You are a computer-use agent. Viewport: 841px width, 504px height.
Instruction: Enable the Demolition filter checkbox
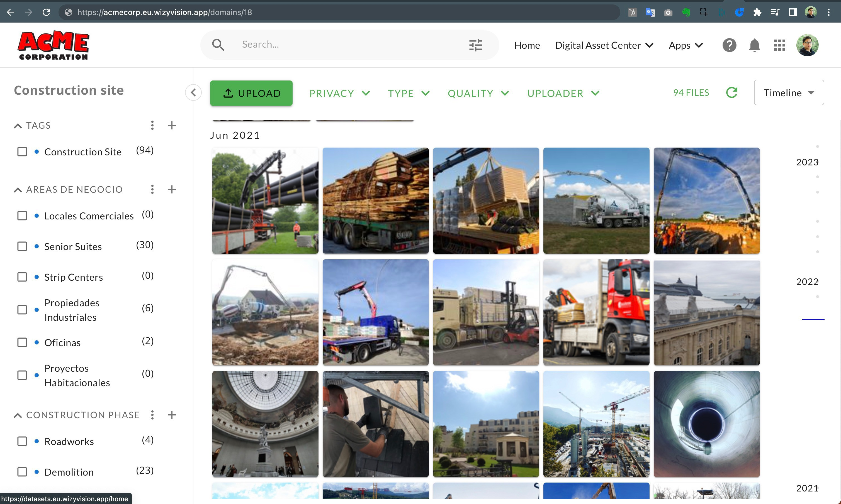[x=22, y=472]
